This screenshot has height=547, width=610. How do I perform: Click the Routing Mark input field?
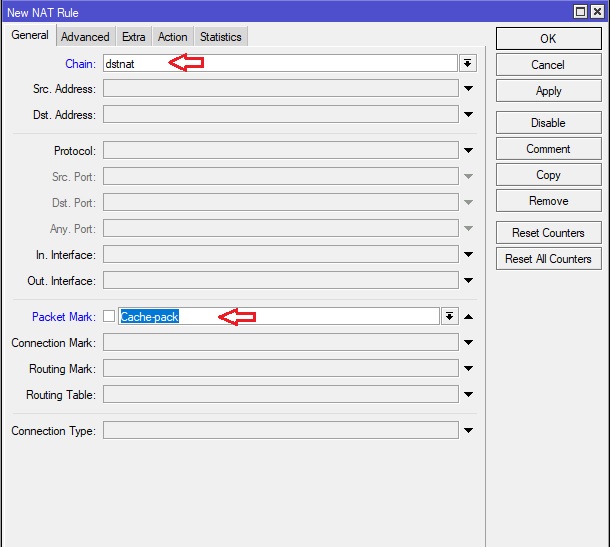[280, 368]
